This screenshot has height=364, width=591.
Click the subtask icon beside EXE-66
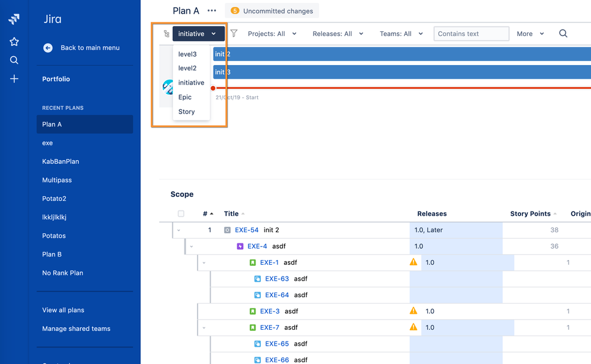point(257,360)
